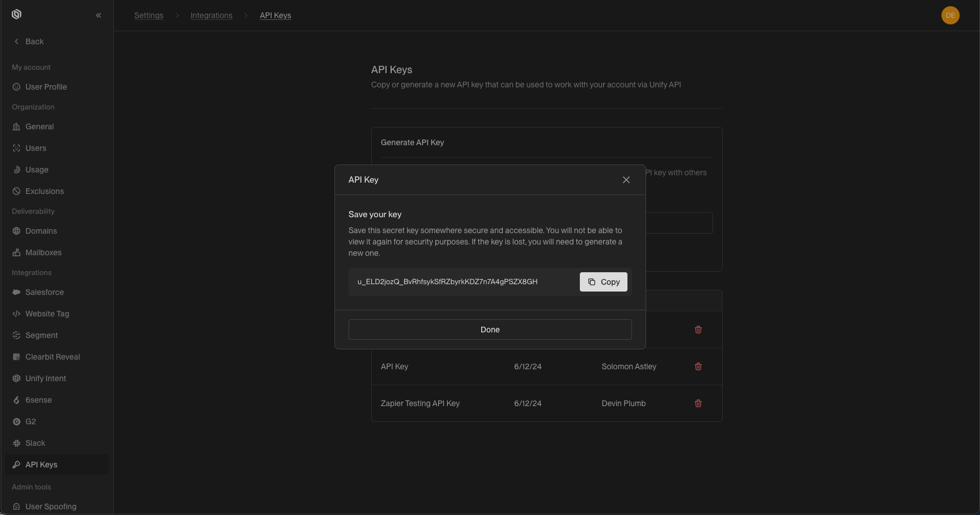Open Integrations from the breadcrumb
This screenshot has height=515, width=980.
(211, 15)
